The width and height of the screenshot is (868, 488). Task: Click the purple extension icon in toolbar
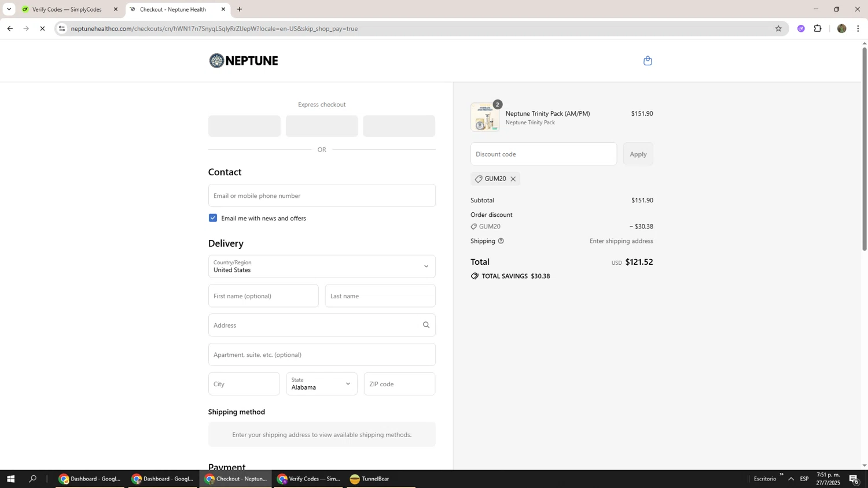point(801,28)
